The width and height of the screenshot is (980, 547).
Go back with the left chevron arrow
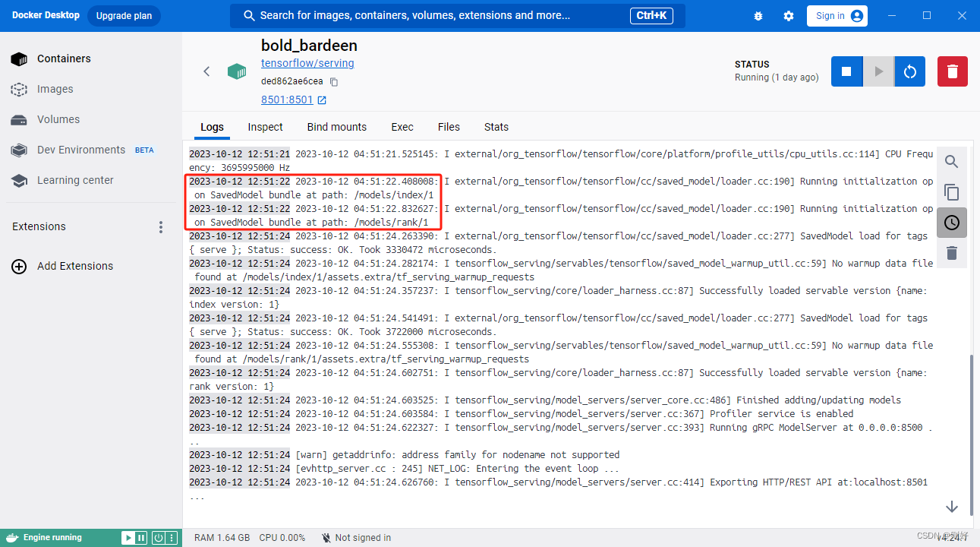[206, 71]
